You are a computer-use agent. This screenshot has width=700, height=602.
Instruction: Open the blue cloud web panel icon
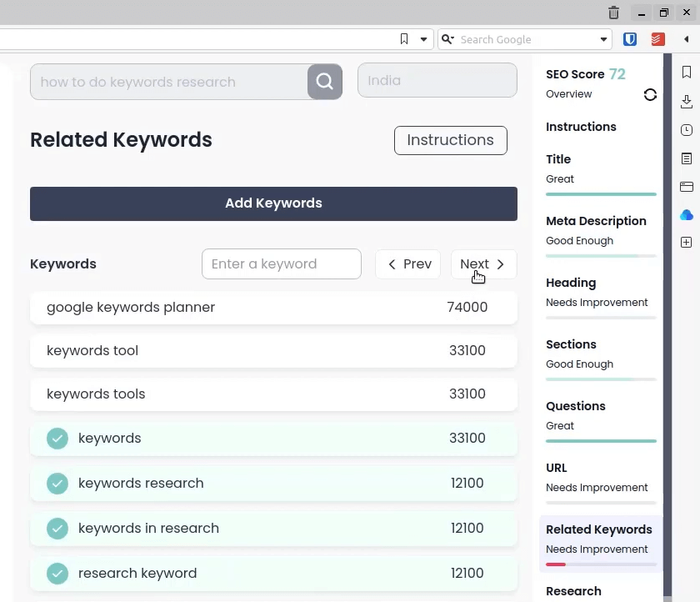click(687, 215)
